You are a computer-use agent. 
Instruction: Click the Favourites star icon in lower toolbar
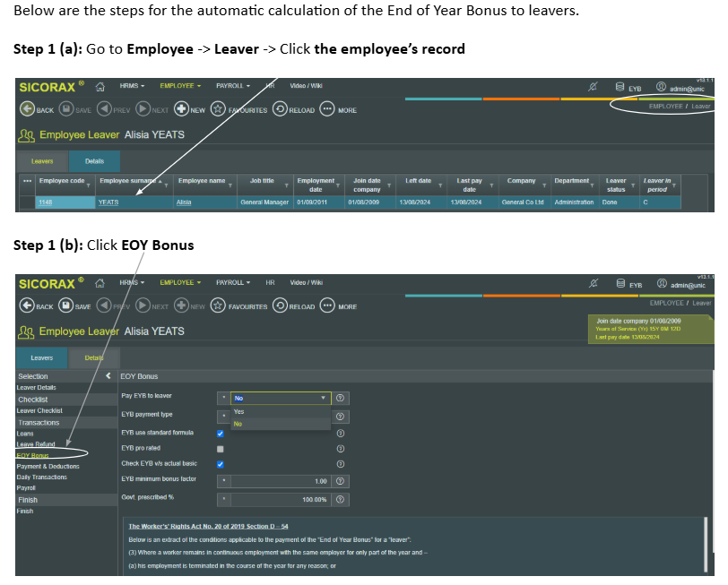pos(218,305)
